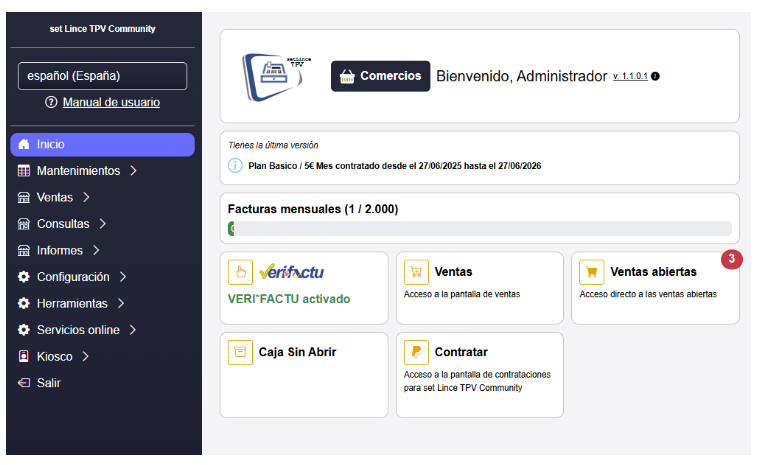Click the shopping cart icon in Ventas card
Viewport: 762px width, 465px height.
point(416,272)
